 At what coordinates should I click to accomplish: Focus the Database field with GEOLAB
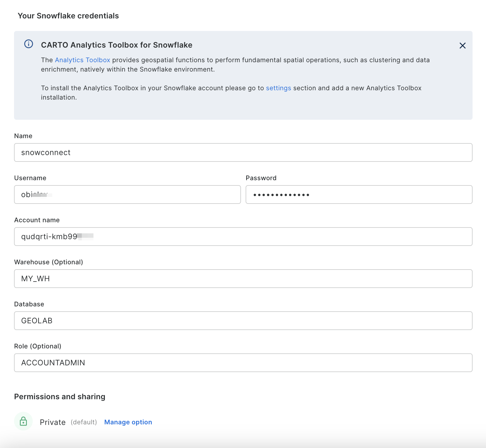tap(243, 321)
